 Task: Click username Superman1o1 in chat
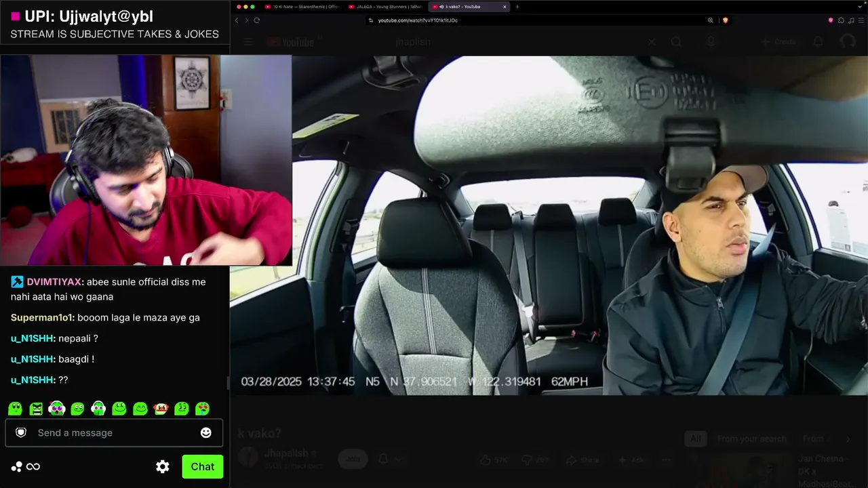pyautogui.click(x=41, y=318)
